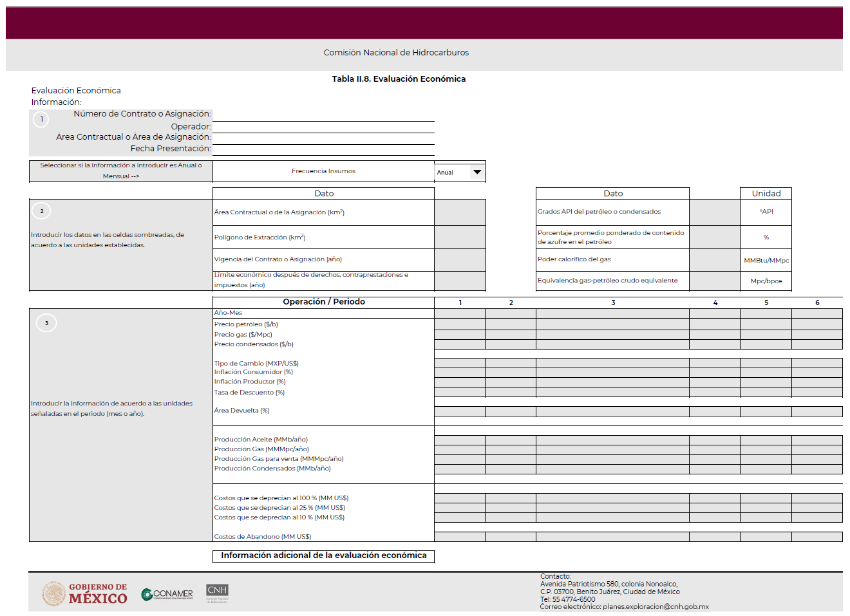Select the Fecha Presentación input field
The height and width of the screenshot is (616, 850).
click(x=323, y=149)
